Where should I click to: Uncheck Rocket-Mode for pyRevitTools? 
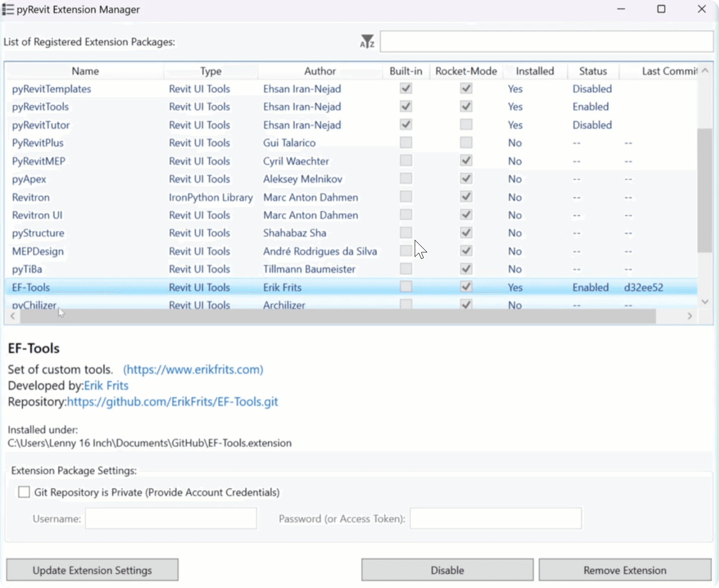coord(466,106)
